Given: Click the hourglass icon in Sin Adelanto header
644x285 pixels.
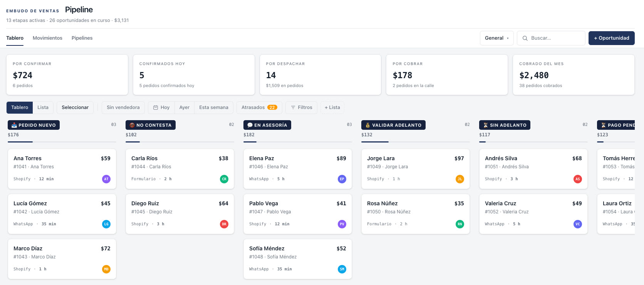Looking at the screenshot, I should (x=486, y=125).
